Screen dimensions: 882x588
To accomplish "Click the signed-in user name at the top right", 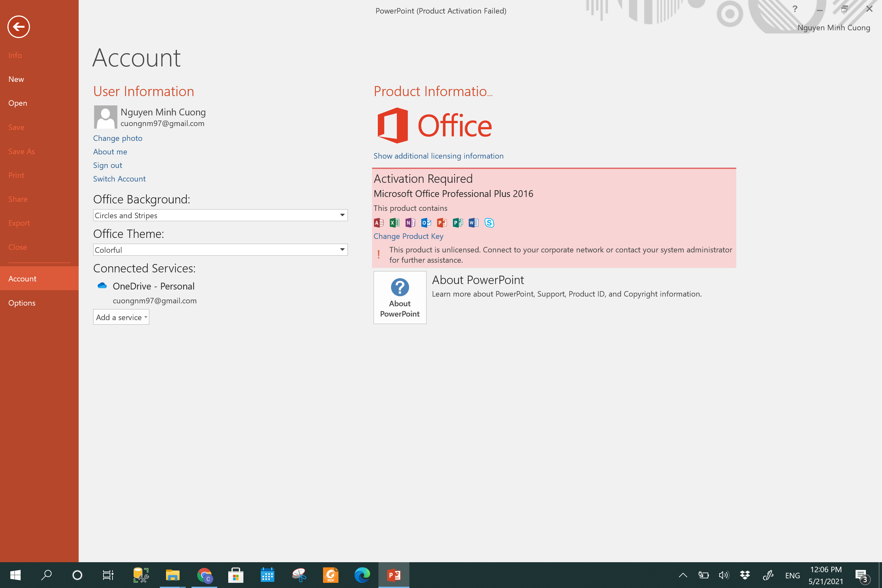I will (834, 28).
